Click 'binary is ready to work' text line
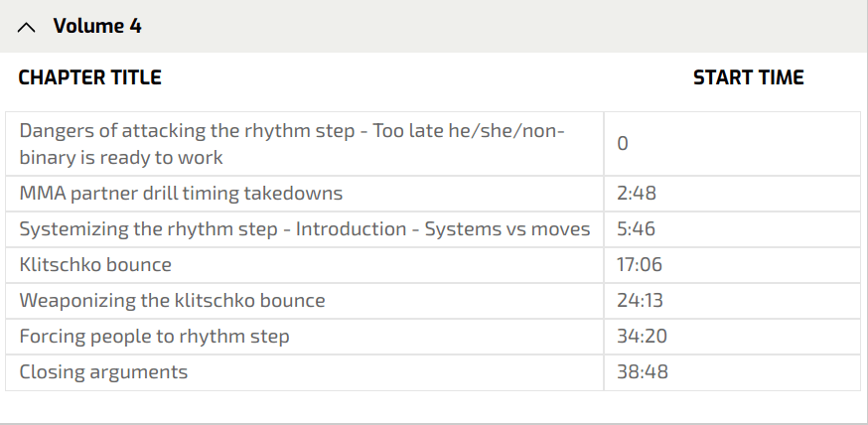Image resolution: width=868 pixels, height=425 pixels. 121,157
